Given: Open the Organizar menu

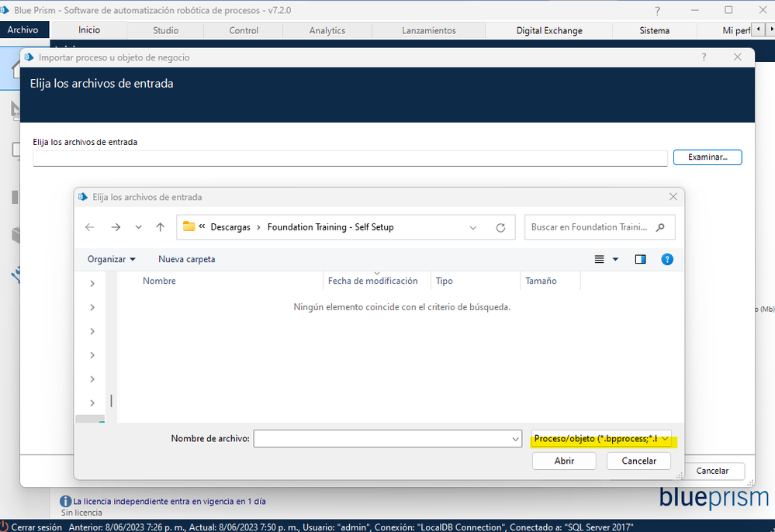Looking at the screenshot, I should pos(111,259).
